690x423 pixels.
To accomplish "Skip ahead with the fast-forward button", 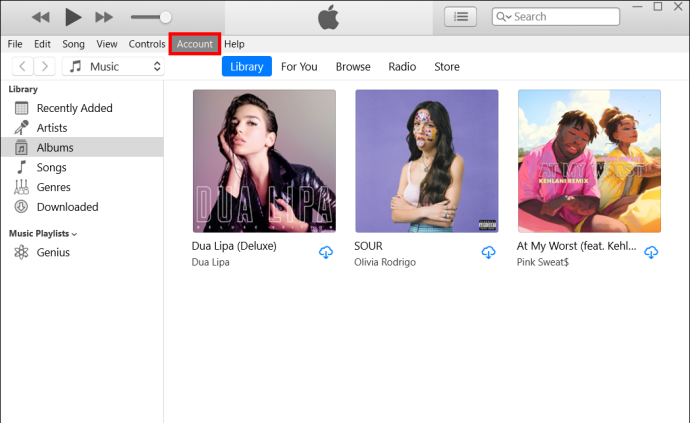I will [x=104, y=18].
